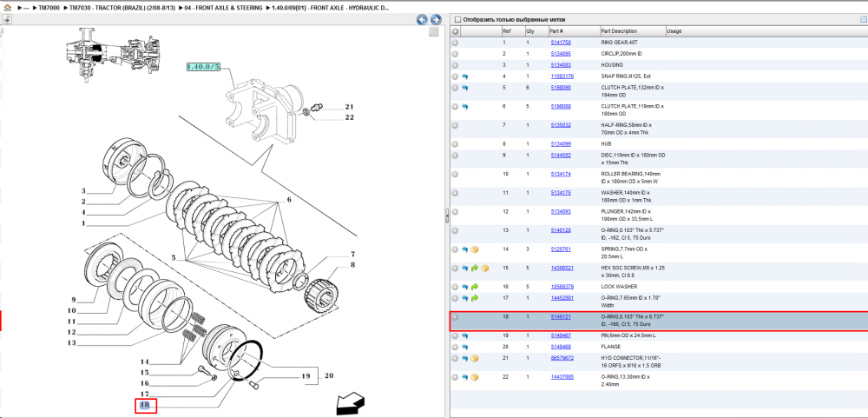
Task: Open 04 - FRONT AXLE & STEERING breadcrumb
Action: 224,9
